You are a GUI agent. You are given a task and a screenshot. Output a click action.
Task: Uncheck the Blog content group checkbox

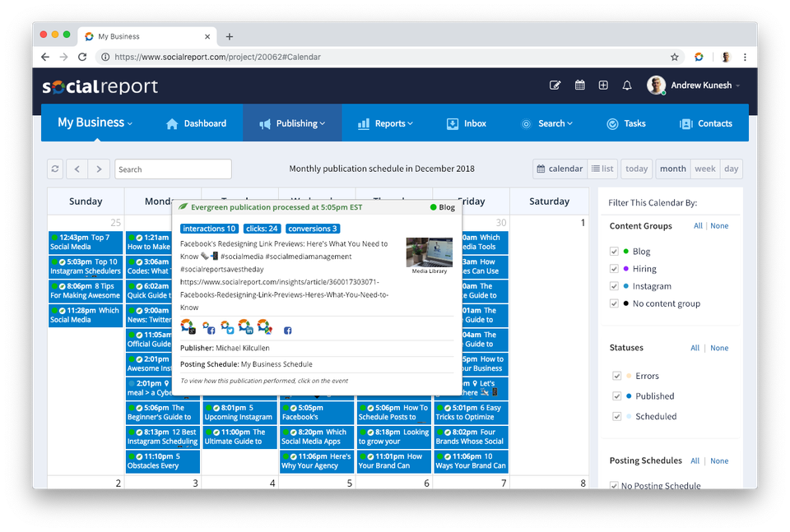(x=615, y=252)
